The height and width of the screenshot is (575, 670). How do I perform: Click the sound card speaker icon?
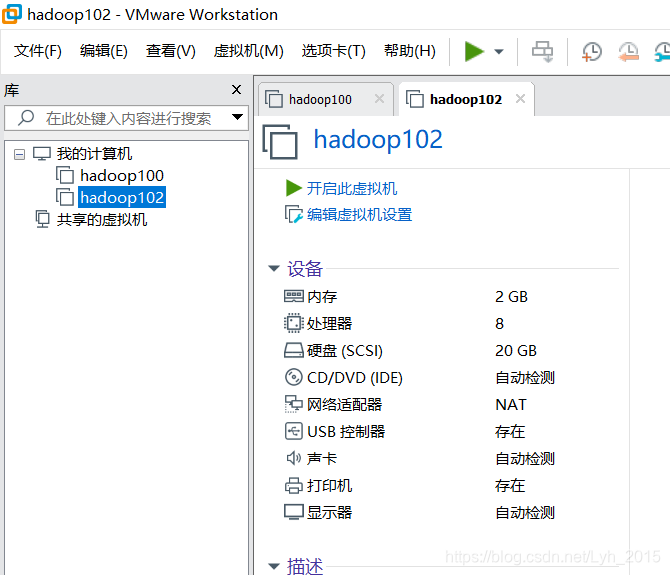pos(294,458)
